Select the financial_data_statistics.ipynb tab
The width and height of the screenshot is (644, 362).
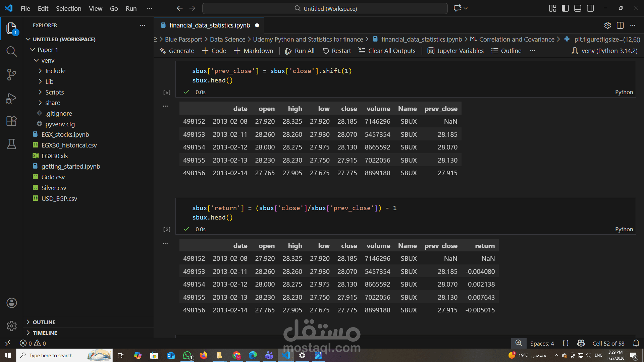click(209, 25)
